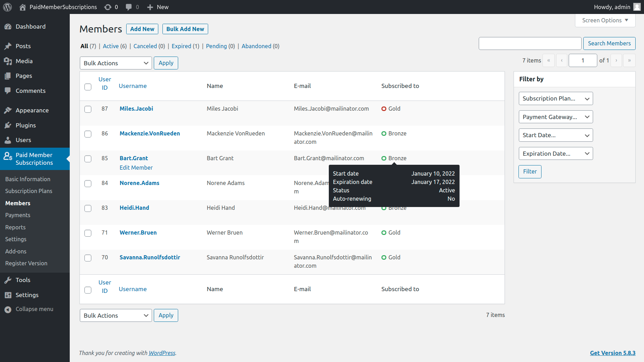The image size is (644, 362).
Task: Click the Plugins icon in sidebar
Action: click(8, 125)
